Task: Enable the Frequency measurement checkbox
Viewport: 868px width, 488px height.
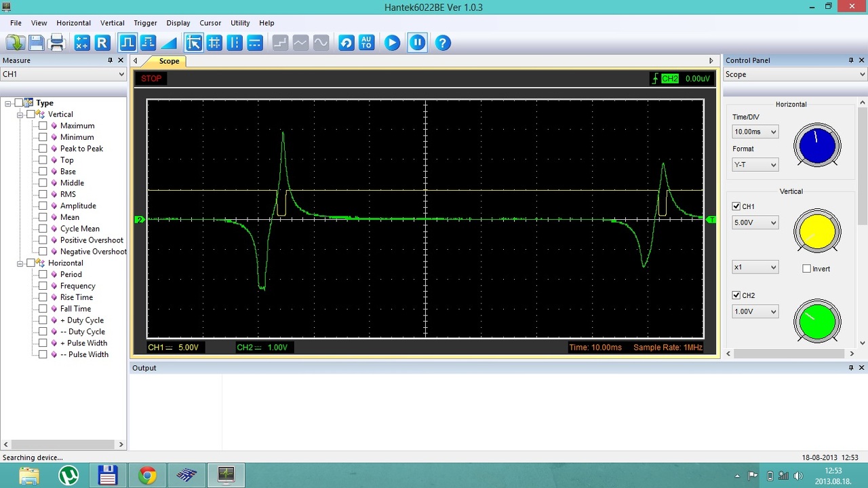Action: (43, 286)
